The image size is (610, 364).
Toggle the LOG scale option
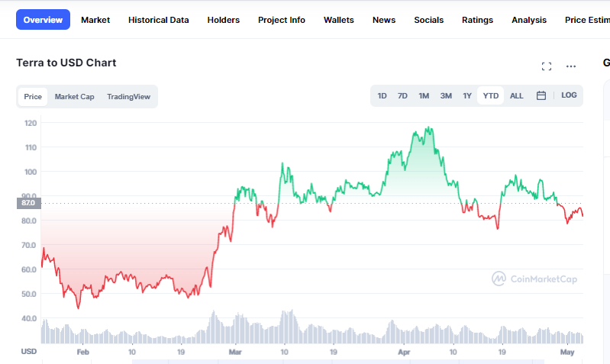click(569, 95)
